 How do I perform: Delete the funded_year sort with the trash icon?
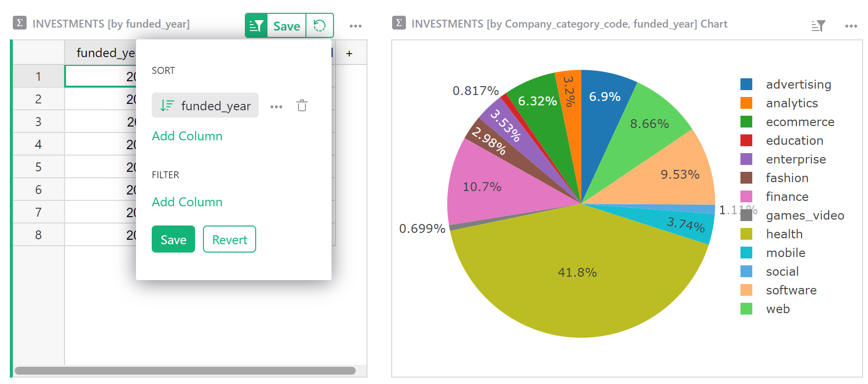302,106
